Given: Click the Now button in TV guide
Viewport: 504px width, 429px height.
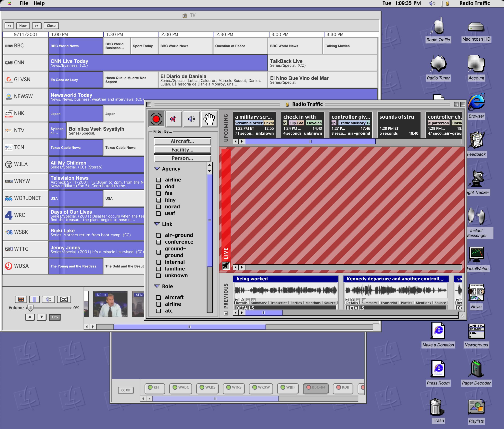Looking at the screenshot, I should pos(23,26).
